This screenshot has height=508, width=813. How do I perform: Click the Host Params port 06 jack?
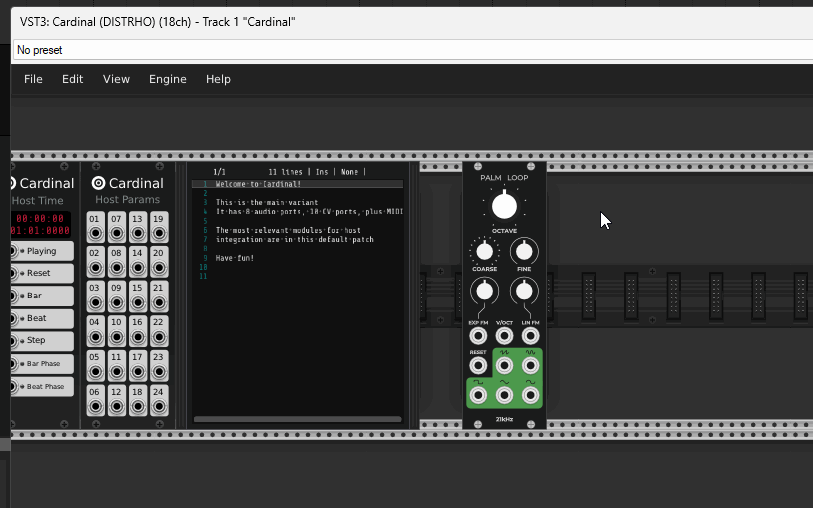tap(95, 406)
